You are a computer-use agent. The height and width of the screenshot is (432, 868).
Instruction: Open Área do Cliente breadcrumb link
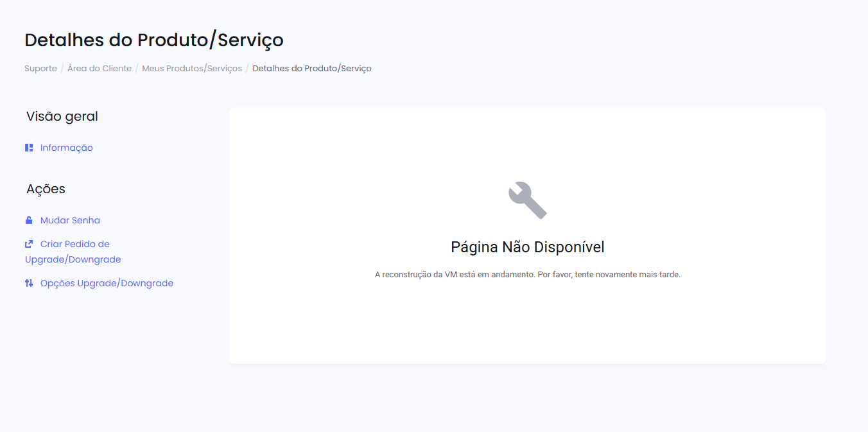pyautogui.click(x=100, y=68)
